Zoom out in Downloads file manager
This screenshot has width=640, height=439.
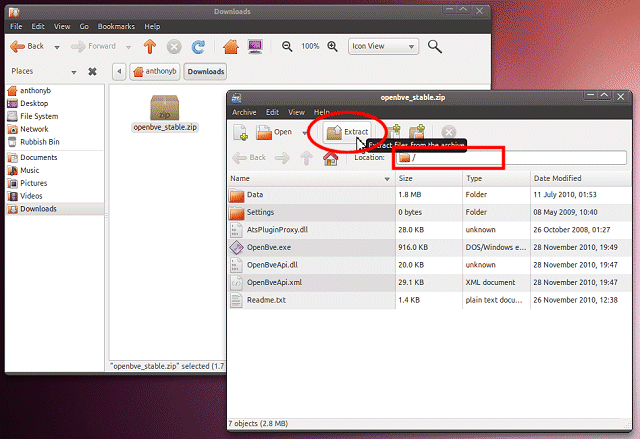(x=287, y=47)
